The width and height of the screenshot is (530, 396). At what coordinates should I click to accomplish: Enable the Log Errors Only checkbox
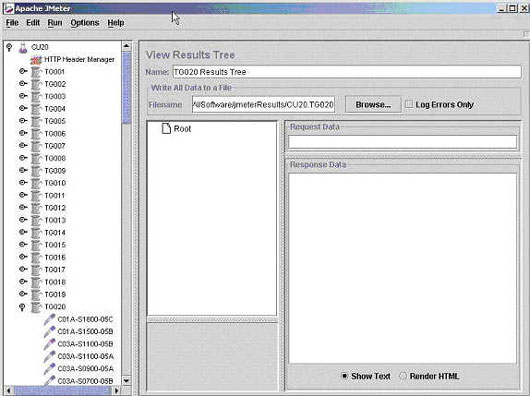coord(409,104)
